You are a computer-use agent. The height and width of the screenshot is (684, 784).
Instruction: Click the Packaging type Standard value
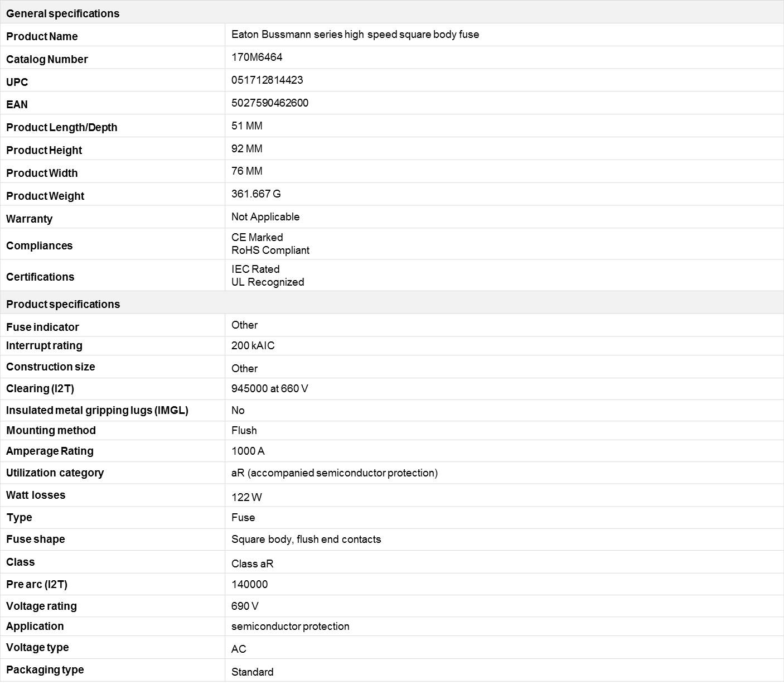click(x=253, y=672)
